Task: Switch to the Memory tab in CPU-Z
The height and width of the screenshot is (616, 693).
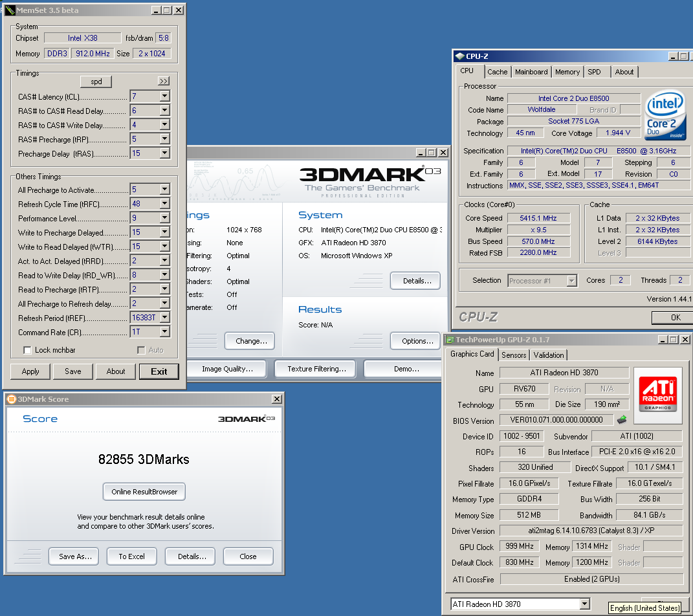Action: pyautogui.click(x=567, y=72)
